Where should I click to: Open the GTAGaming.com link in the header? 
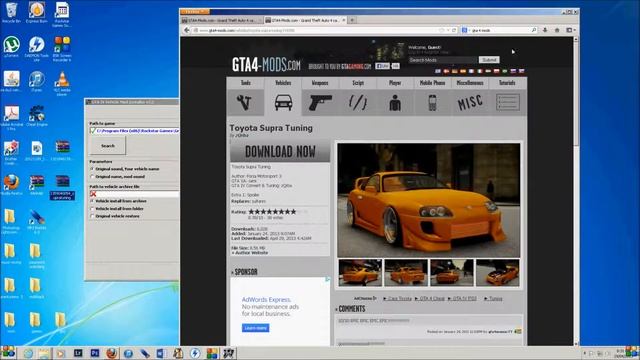click(356, 66)
